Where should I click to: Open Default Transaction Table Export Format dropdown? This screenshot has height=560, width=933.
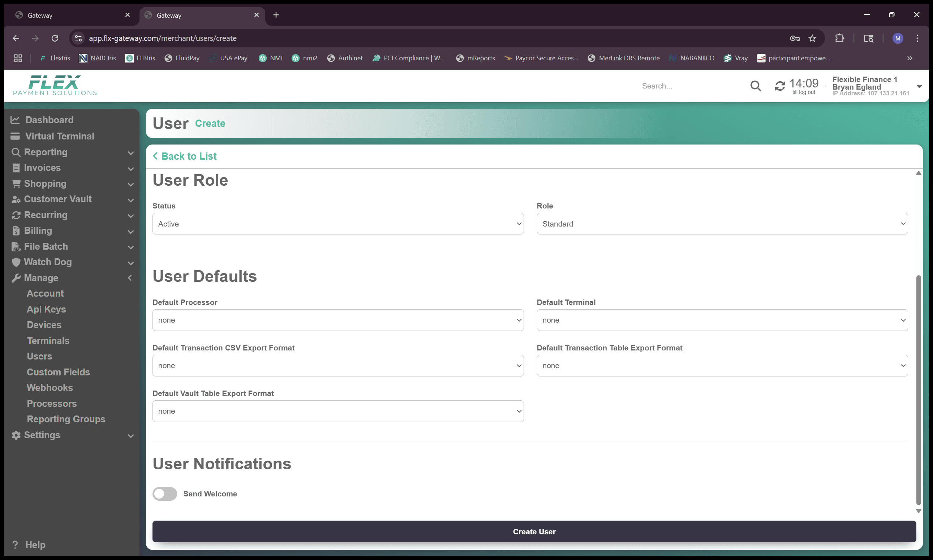pos(722,366)
